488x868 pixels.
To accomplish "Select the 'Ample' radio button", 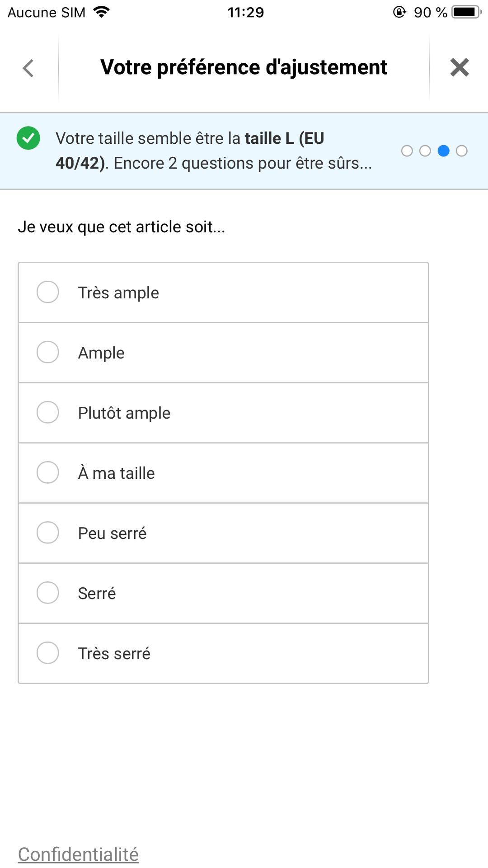I will [48, 352].
